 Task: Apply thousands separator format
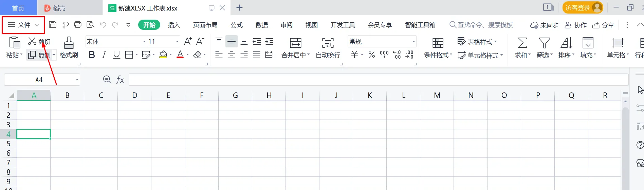(x=384, y=55)
